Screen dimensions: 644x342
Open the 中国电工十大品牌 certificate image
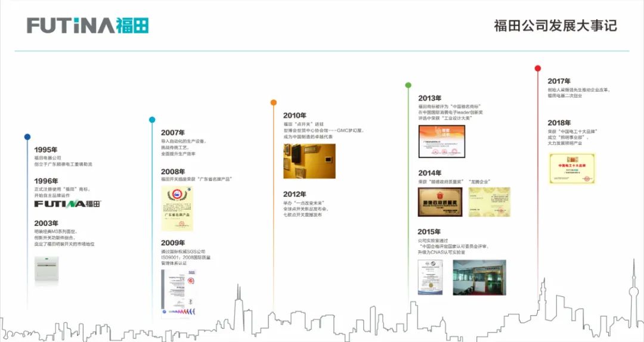572,169
